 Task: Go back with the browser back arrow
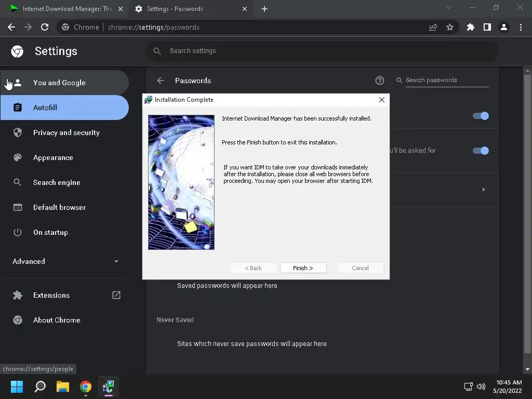click(11, 27)
